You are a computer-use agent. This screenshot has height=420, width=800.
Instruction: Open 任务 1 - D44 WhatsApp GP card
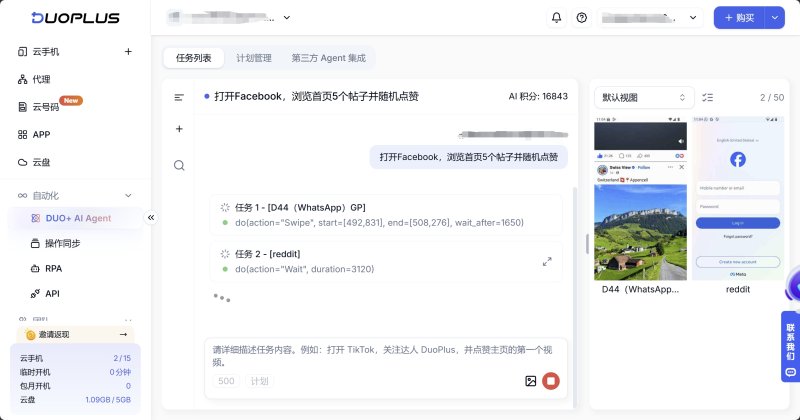386,215
